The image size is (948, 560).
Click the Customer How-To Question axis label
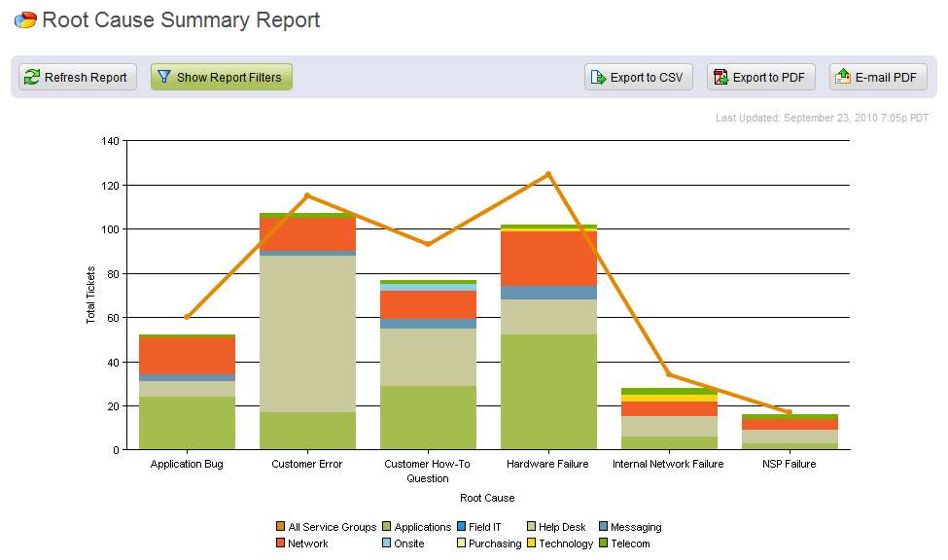tap(428, 472)
